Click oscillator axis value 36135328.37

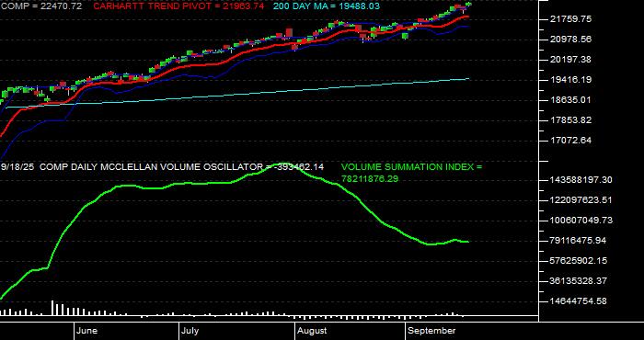[578, 281]
